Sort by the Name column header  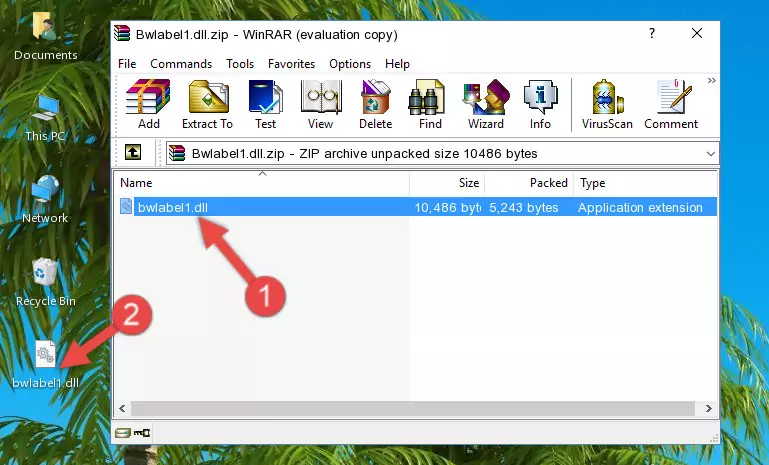point(262,183)
